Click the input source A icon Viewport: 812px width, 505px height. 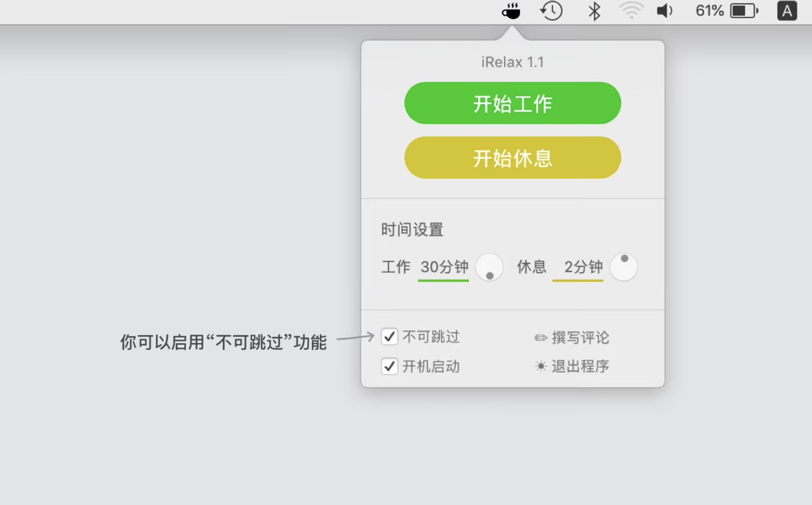(787, 11)
